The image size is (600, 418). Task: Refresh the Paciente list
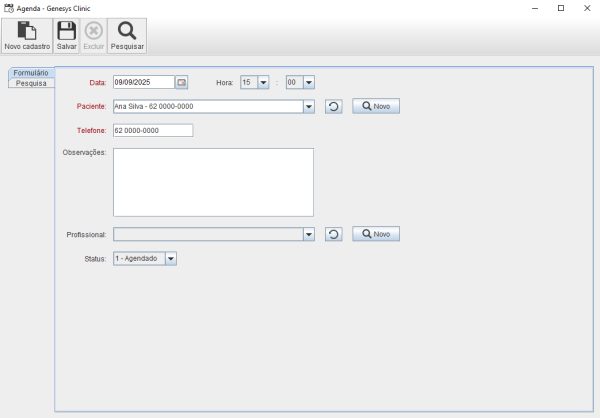pos(334,106)
